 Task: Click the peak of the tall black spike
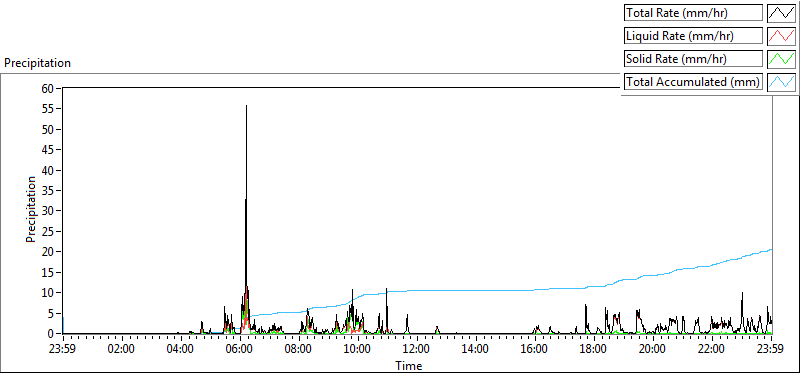(x=246, y=106)
